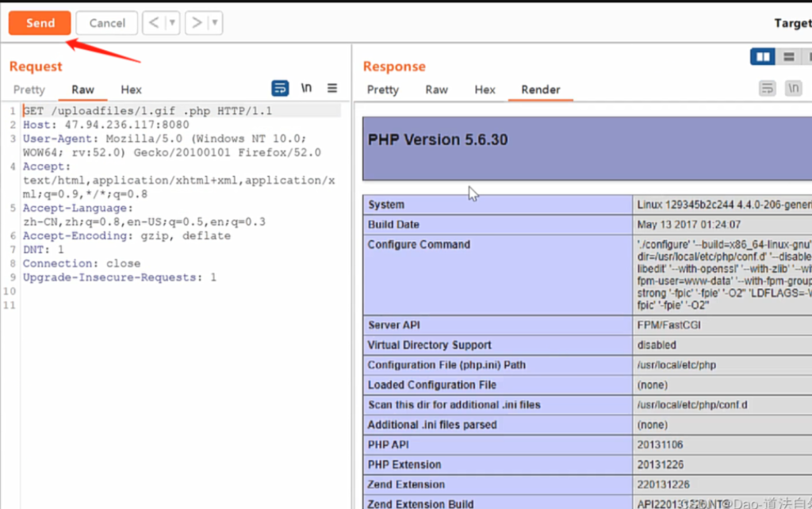Click the Accept-Encoding: gzip, deflate line
The height and width of the screenshot is (509, 812).
(127, 235)
